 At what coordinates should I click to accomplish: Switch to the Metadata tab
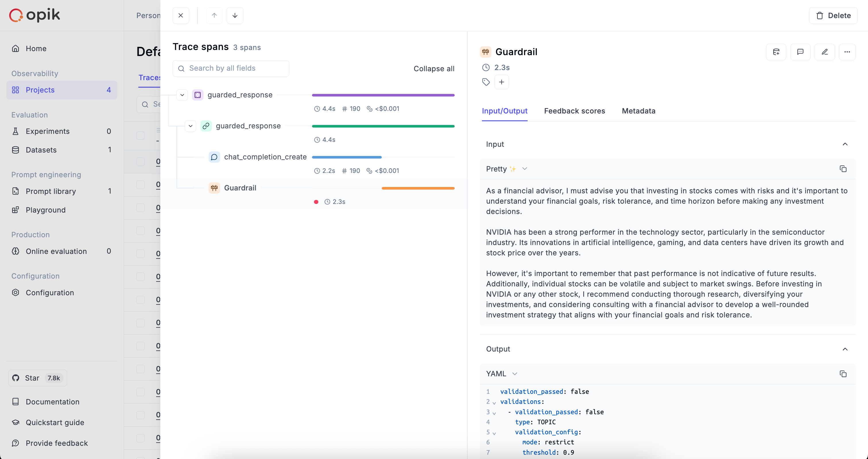click(x=638, y=111)
